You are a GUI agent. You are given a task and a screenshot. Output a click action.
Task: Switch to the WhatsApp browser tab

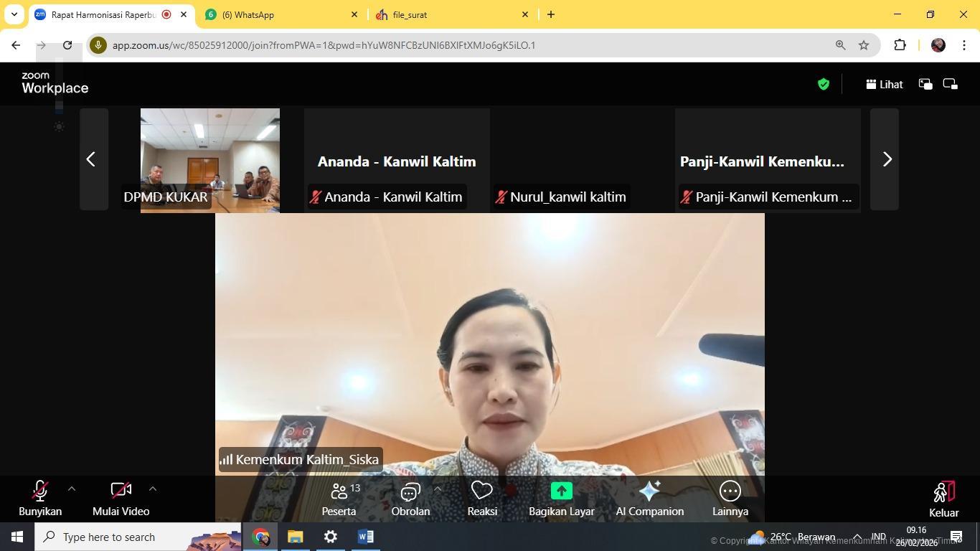click(281, 14)
